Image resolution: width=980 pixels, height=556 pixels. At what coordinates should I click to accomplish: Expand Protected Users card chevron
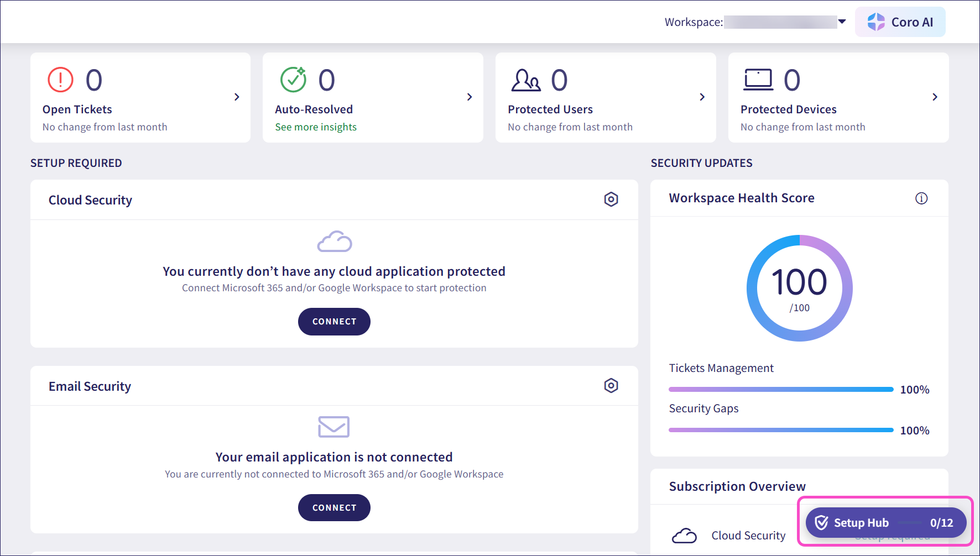pyautogui.click(x=702, y=97)
